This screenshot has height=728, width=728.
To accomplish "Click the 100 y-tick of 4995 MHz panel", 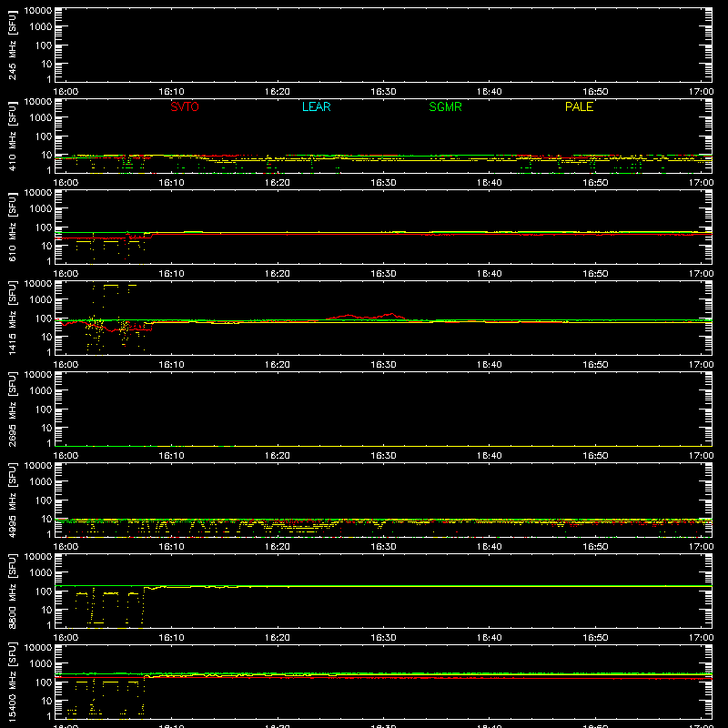I will (44, 500).
